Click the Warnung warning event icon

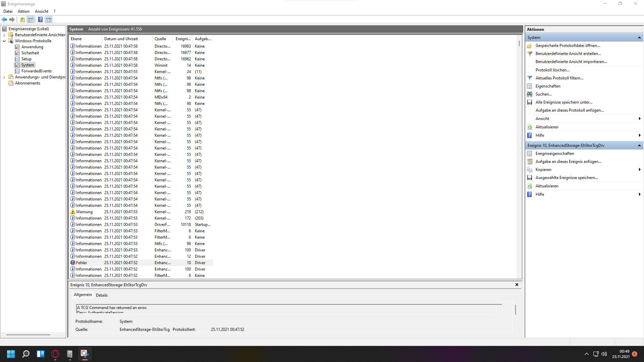(x=73, y=212)
